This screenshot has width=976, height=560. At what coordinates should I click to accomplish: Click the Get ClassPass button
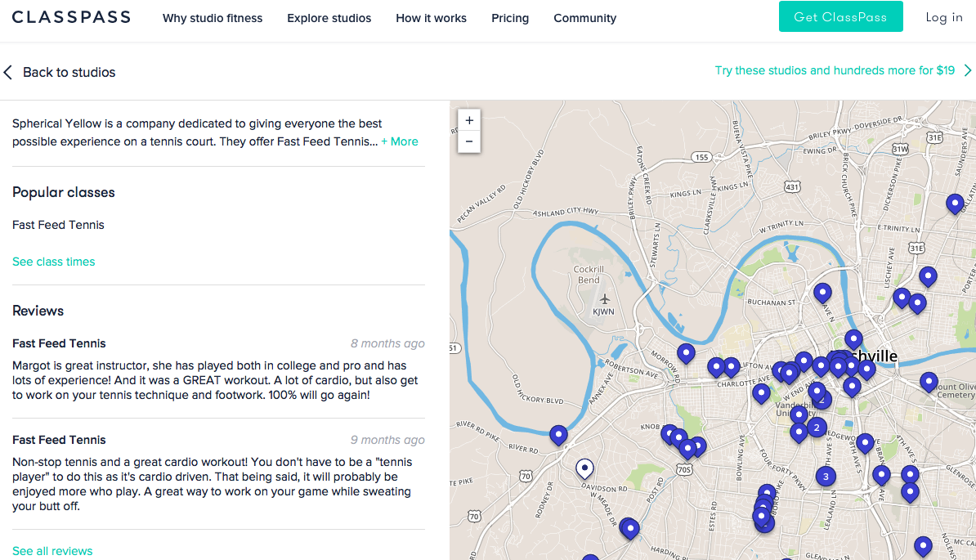840,17
